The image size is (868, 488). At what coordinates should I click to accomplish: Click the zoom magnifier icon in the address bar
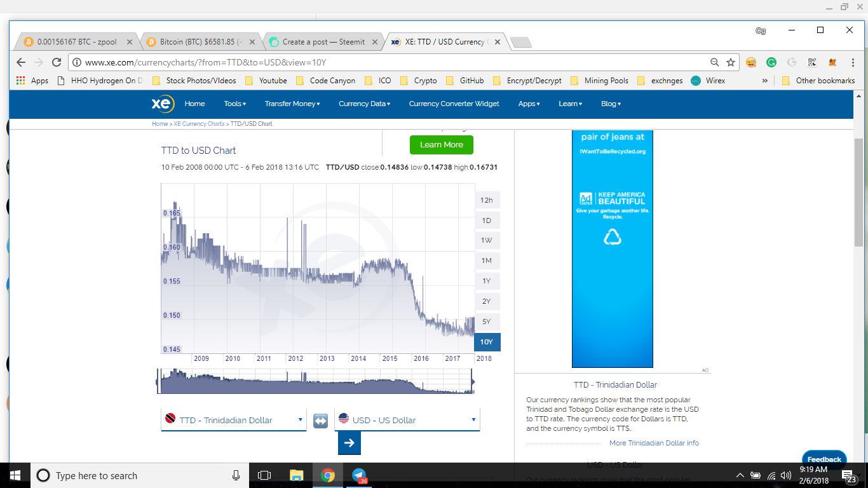click(715, 62)
